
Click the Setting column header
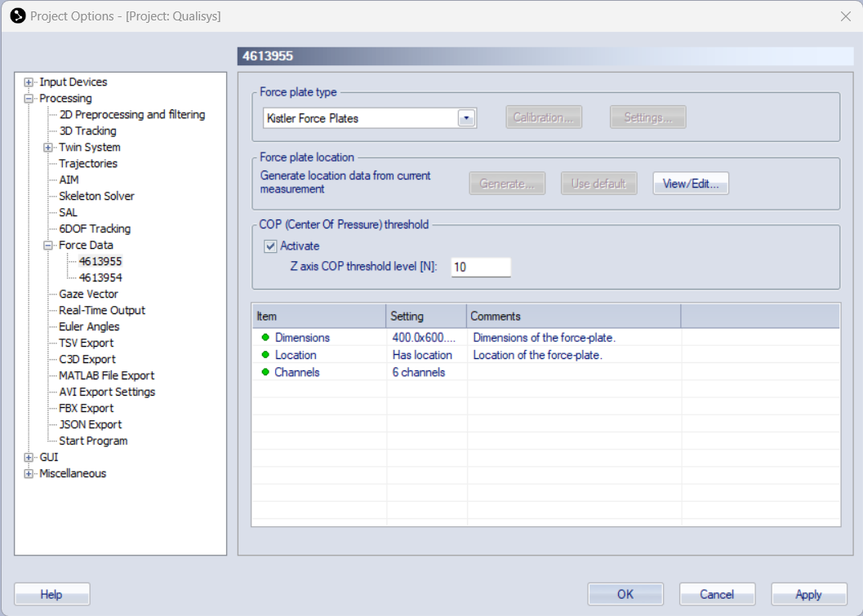[425, 316]
